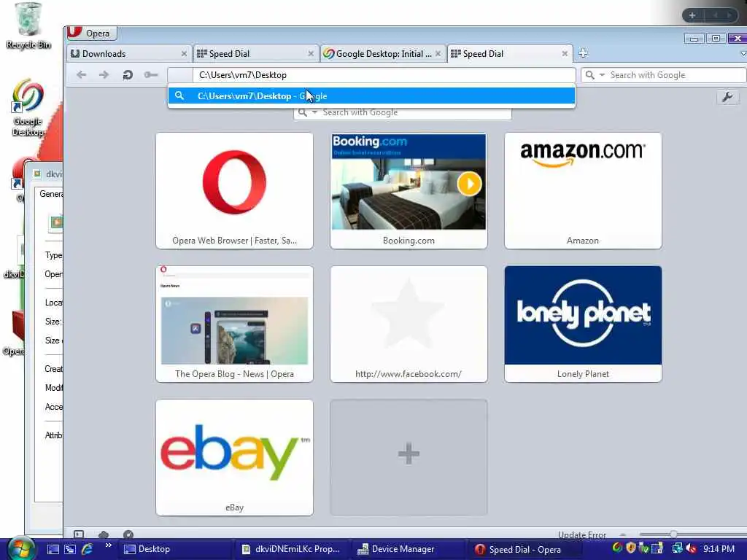
Task: Add a new Speed Dial entry
Action: pos(409,457)
